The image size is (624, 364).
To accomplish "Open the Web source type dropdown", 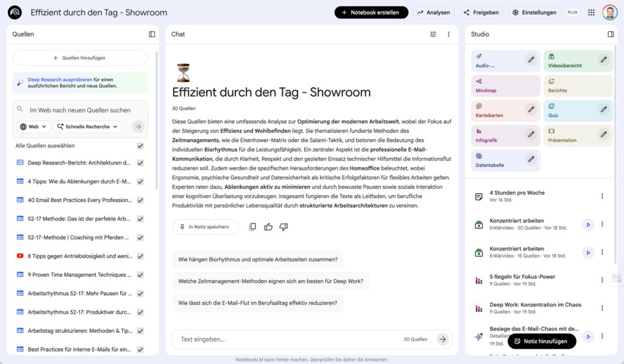I will [33, 127].
